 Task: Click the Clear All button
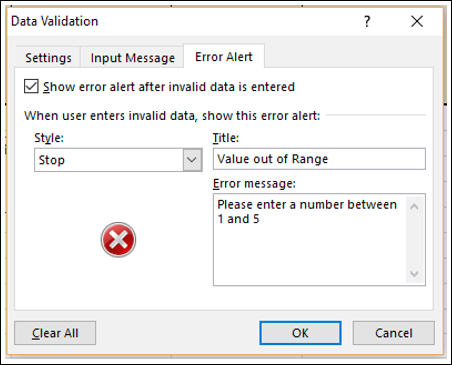pyautogui.click(x=55, y=333)
